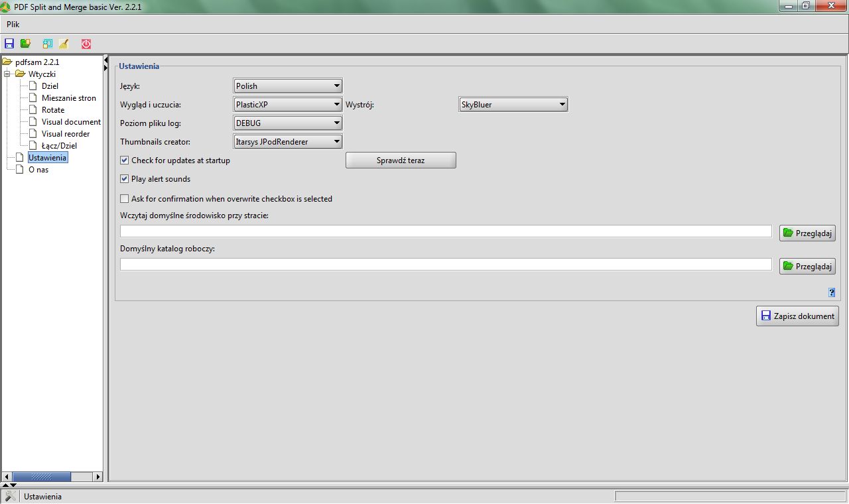Open the Mieszanie stron plugin
The height and width of the screenshot is (504, 849).
click(68, 98)
